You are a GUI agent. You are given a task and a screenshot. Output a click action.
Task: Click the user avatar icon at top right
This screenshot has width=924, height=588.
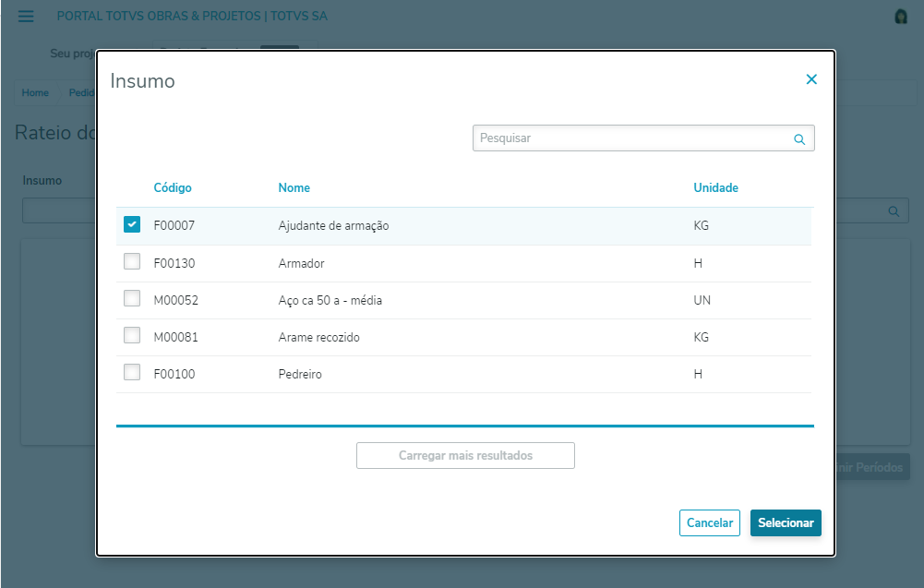[901, 17]
